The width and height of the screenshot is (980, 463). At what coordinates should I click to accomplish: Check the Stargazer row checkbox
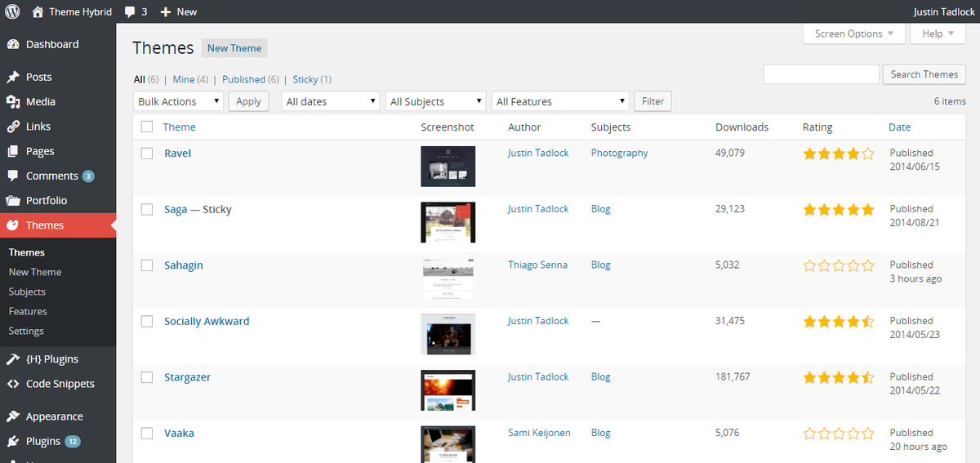(147, 377)
